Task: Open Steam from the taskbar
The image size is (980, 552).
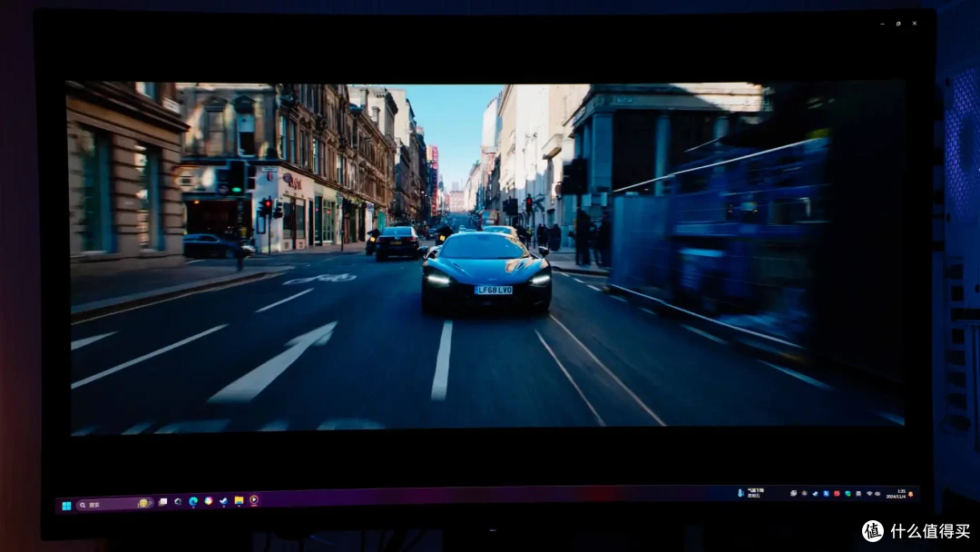Action: pos(223,501)
